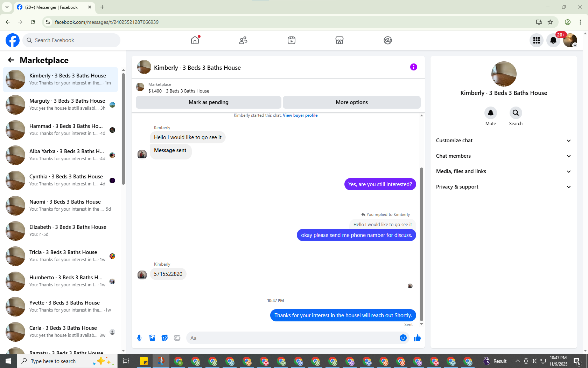Open conversation information purple icon
The image size is (588, 368).
coord(414,67)
